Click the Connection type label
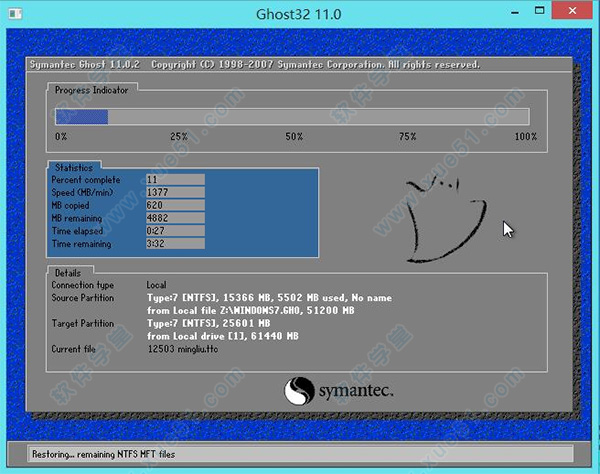600x474 pixels. pyautogui.click(x=83, y=285)
